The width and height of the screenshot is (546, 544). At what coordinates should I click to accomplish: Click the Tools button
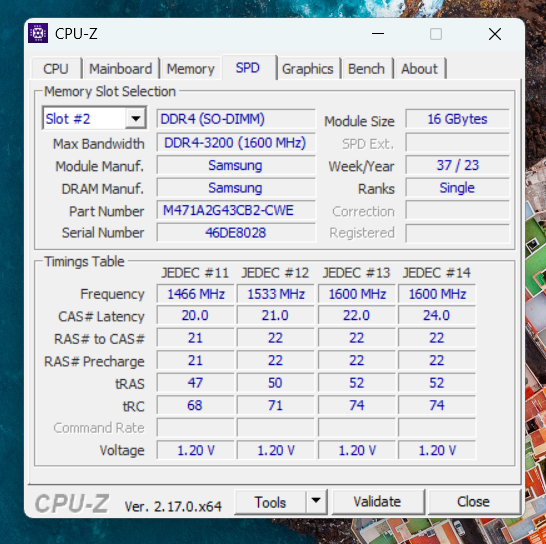[270, 502]
